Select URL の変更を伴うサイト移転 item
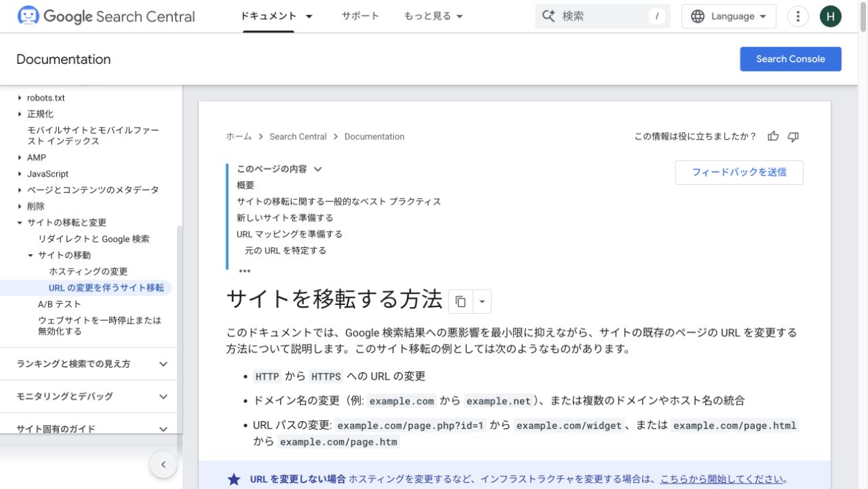This screenshot has height=489, width=868. 106,288
